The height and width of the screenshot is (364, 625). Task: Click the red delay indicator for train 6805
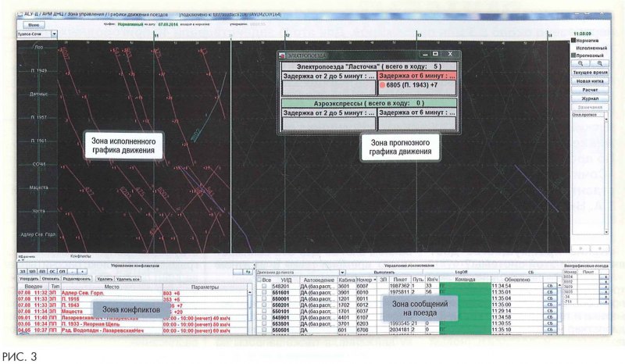383,84
